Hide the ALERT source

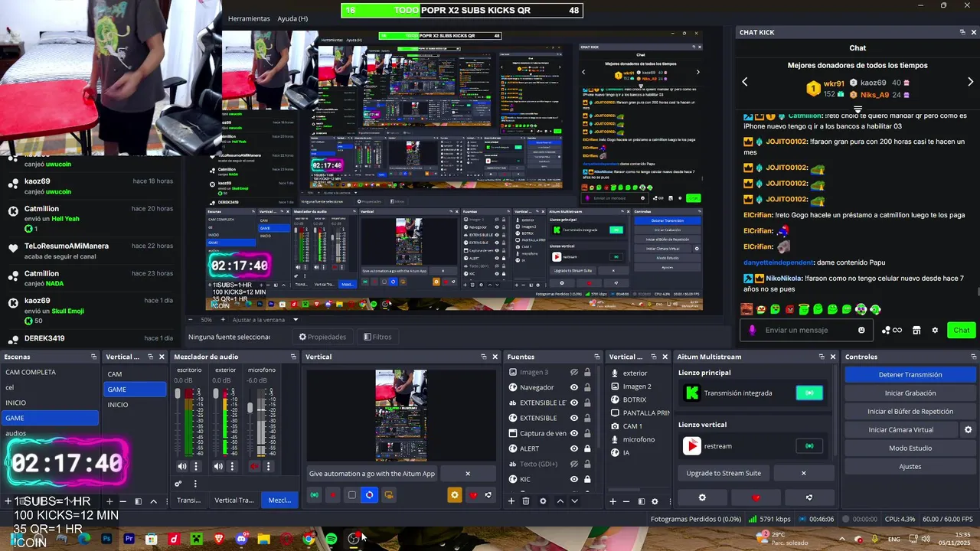pyautogui.click(x=574, y=448)
